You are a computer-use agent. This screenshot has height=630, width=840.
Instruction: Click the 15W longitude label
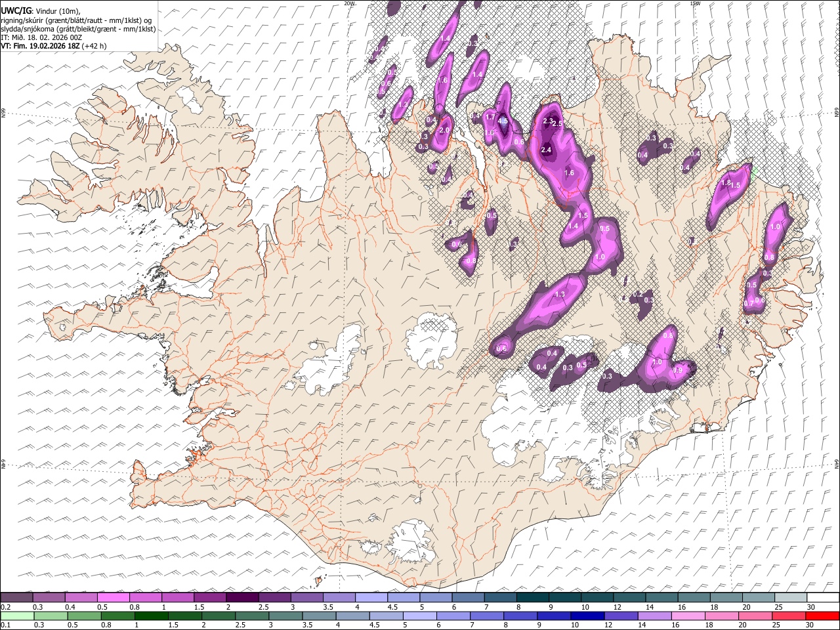[x=695, y=3]
